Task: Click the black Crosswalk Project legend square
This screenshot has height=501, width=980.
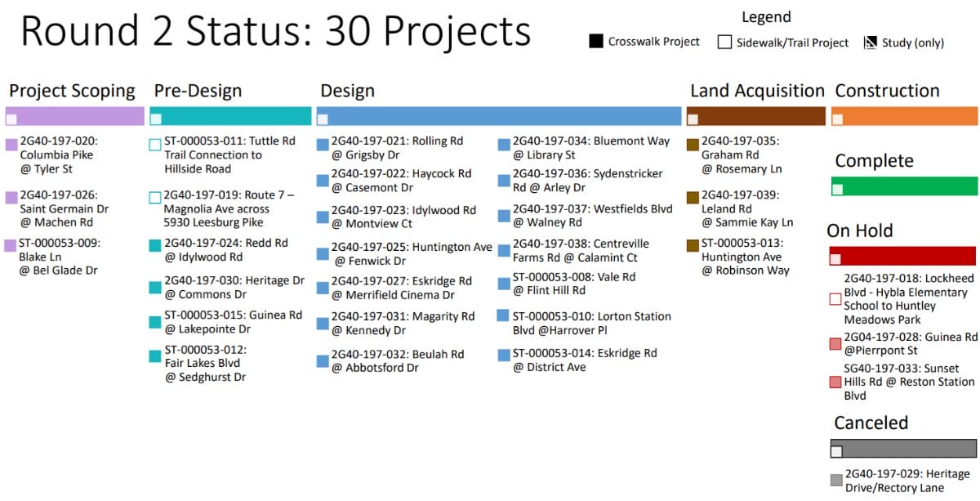Action: click(x=595, y=42)
